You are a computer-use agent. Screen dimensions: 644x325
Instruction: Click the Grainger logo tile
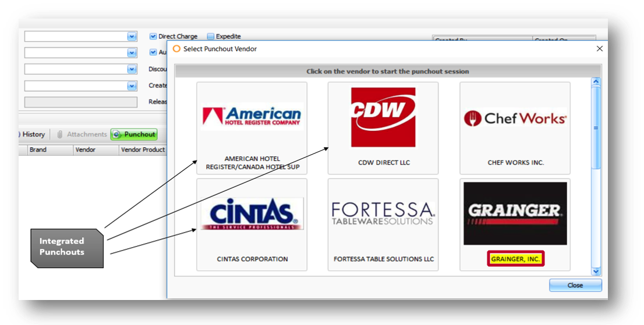point(515,213)
